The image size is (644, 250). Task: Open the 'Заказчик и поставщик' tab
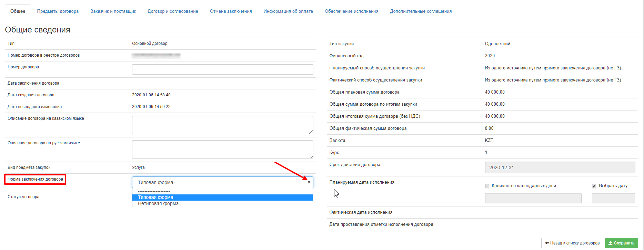pos(113,11)
